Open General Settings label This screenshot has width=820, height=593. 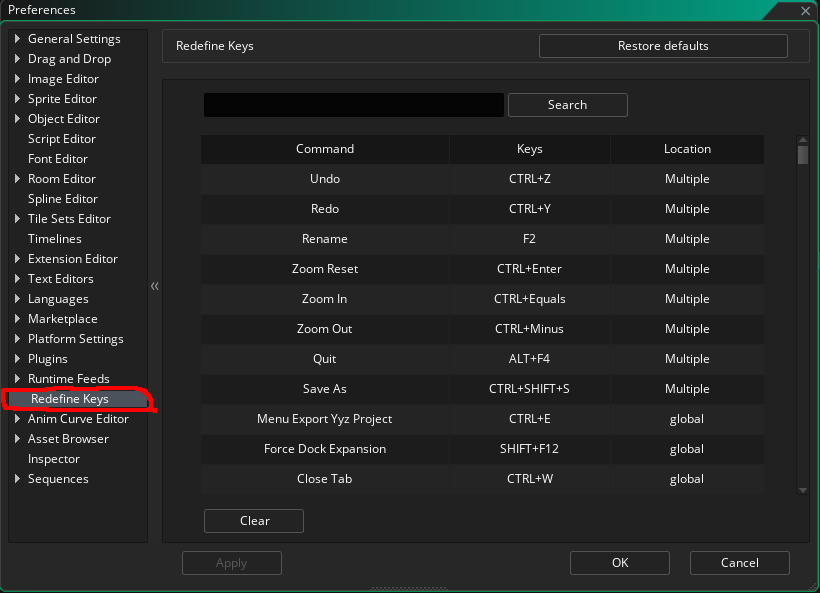[74, 39]
